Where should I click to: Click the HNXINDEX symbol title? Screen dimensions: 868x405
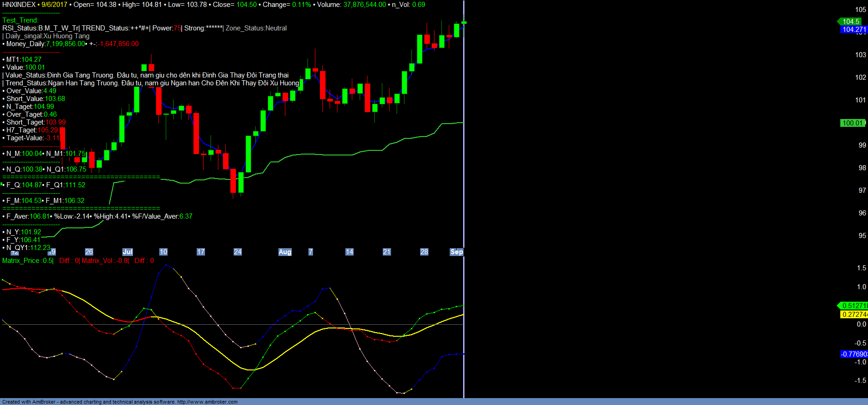(19, 5)
